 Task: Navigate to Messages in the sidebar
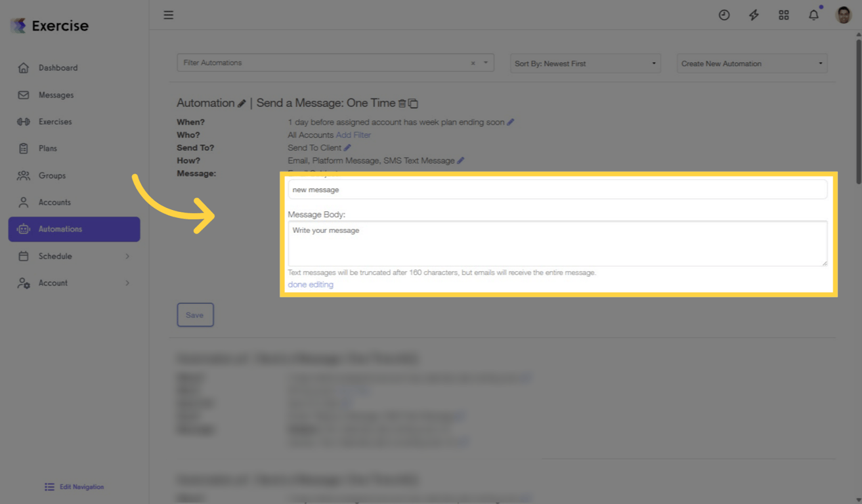[x=56, y=94]
